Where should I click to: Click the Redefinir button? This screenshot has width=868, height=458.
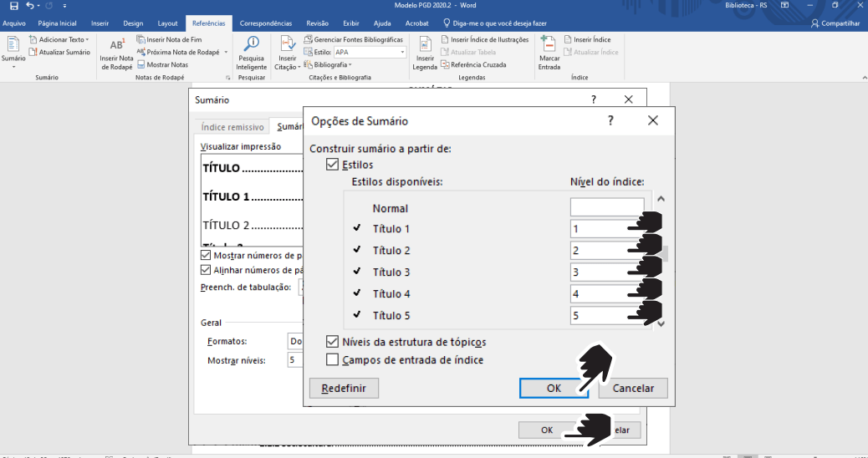344,389
